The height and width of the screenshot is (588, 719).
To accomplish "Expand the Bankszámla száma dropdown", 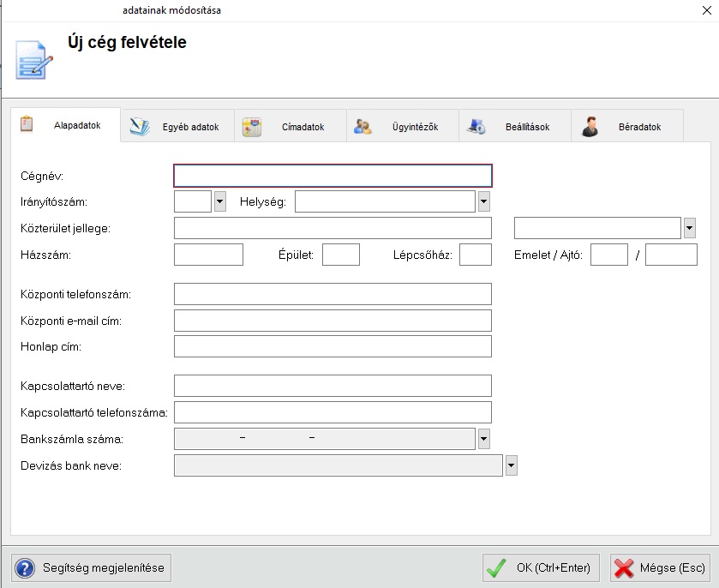I will (x=483, y=439).
